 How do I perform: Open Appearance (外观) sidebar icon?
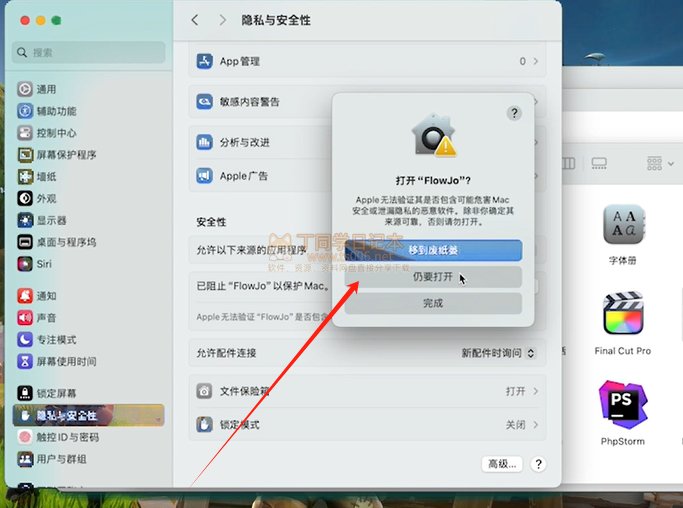pos(25,198)
